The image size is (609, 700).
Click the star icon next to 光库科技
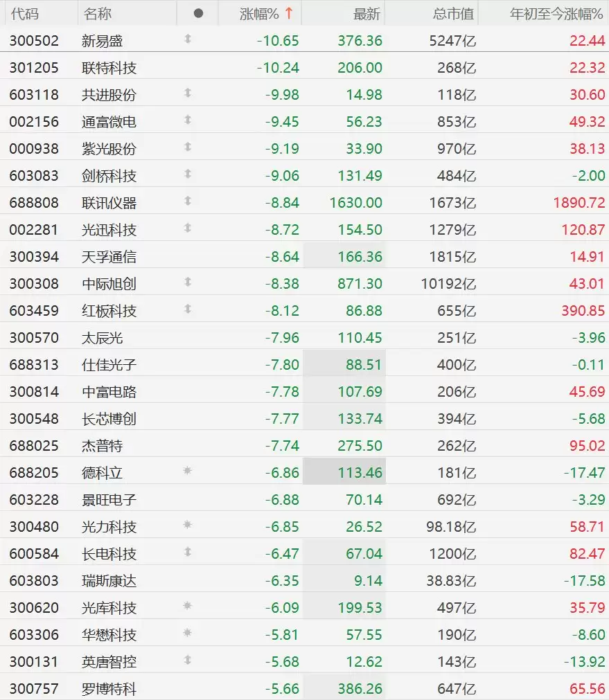188,606
